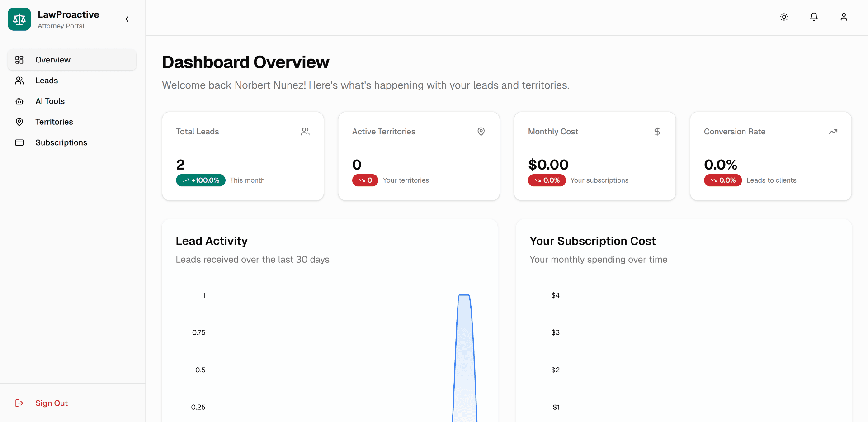Image resolution: width=868 pixels, height=422 pixels.
Task: Click the trend icon on Conversion Rate card
Action: pos(833,132)
